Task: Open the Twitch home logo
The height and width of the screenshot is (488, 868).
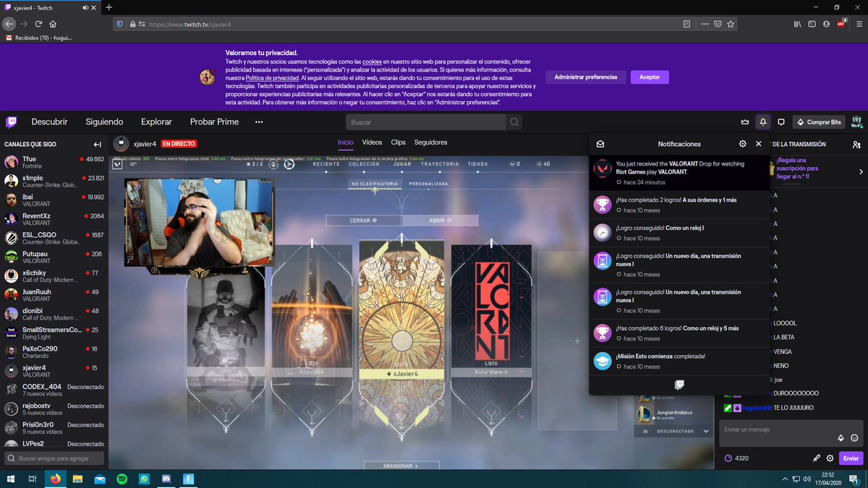Action: (12, 122)
